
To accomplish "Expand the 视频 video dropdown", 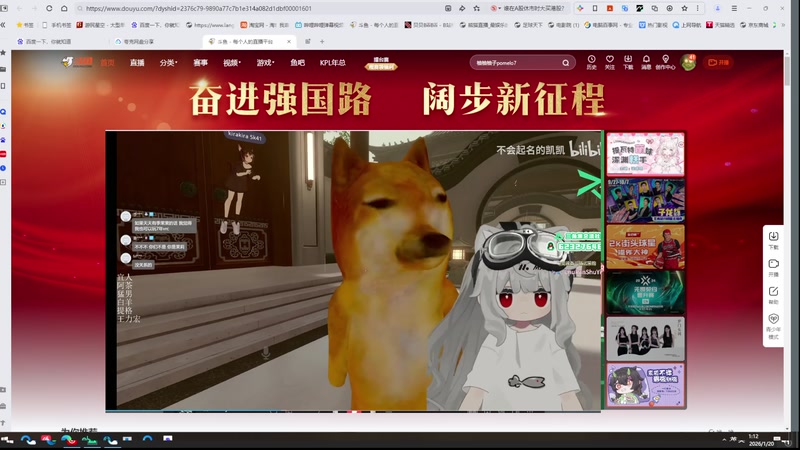I will [x=232, y=63].
